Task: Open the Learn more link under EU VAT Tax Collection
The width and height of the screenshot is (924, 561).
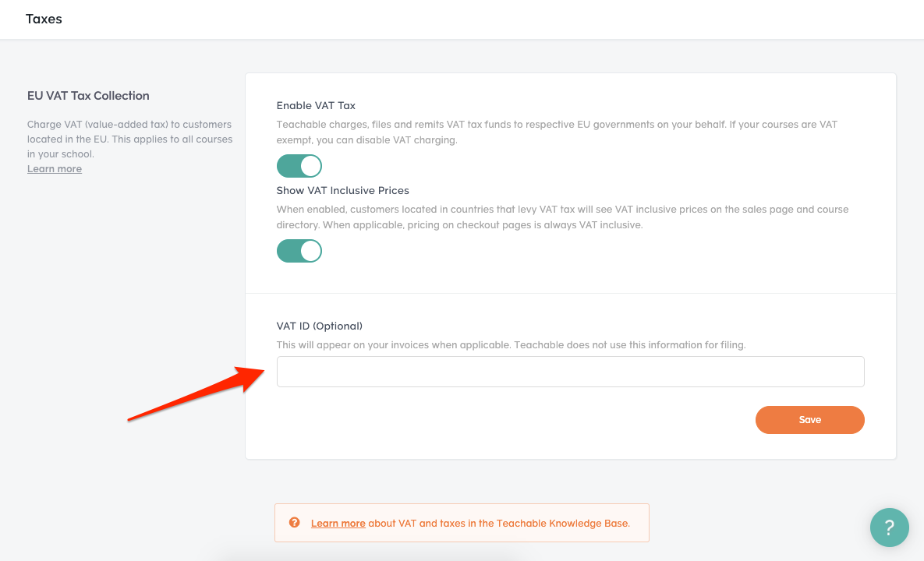Action: (x=55, y=169)
